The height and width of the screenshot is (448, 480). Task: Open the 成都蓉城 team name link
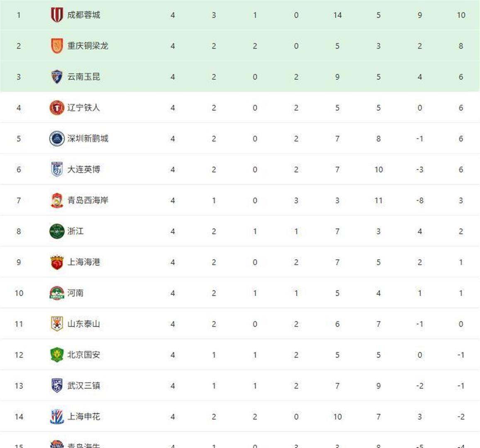pyautogui.click(x=84, y=15)
